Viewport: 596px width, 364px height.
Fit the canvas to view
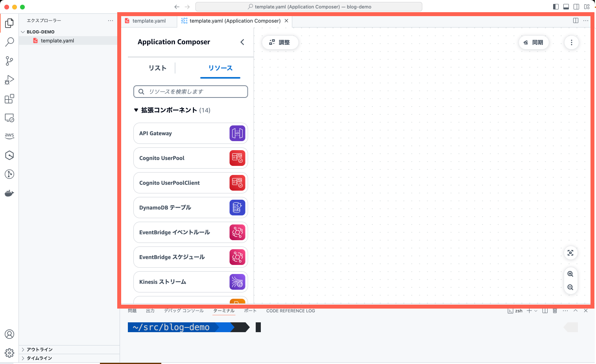(x=570, y=253)
